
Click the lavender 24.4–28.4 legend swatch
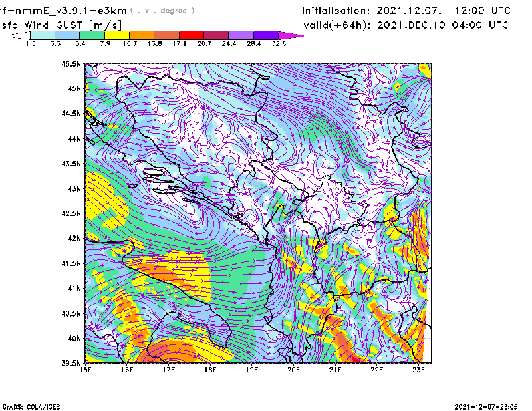241,35
